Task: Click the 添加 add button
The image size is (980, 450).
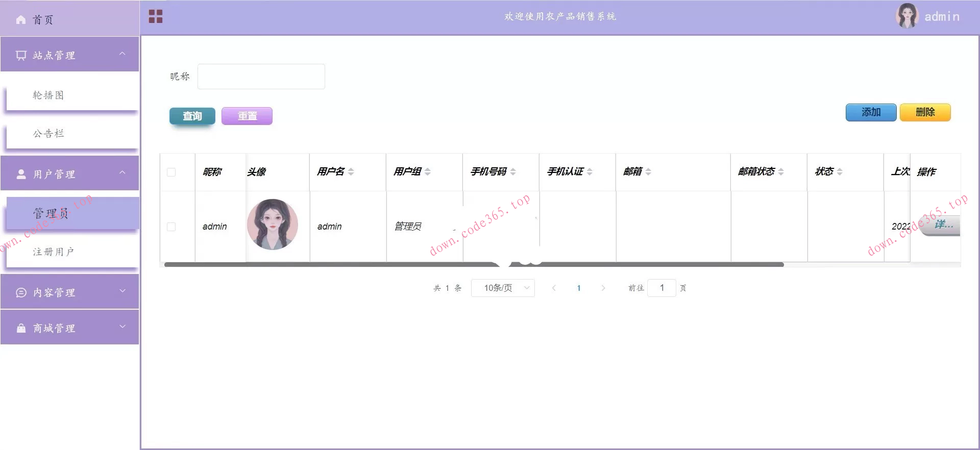Action: pyautogui.click(x=871, y=112)
